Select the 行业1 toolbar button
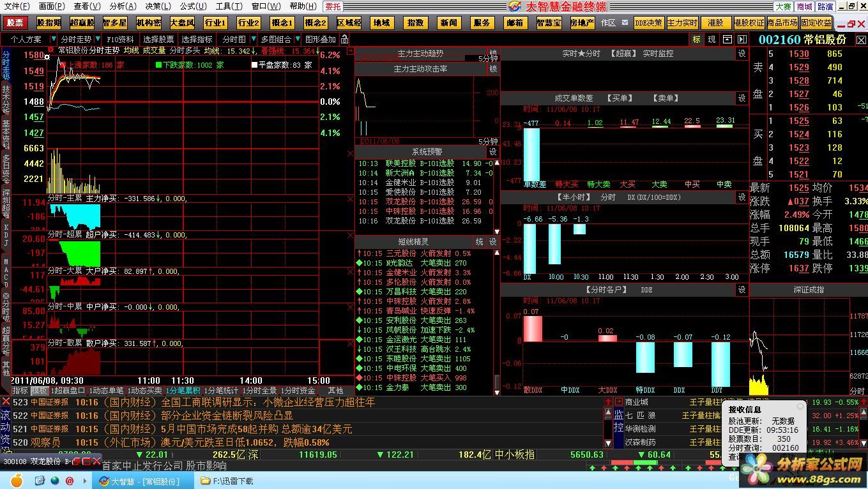Viewport: 868px width, 489px height. (215, 23)
